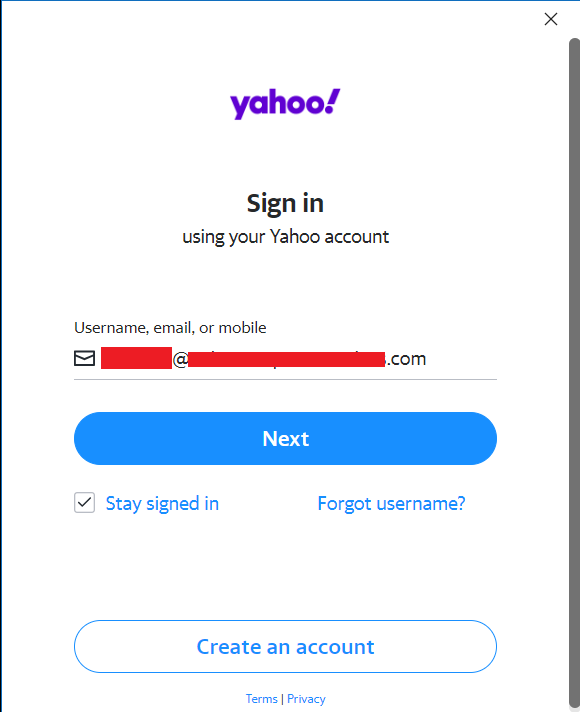
Task: Click the separator between Terms and Privacy
Action: (x=283, y=699)
